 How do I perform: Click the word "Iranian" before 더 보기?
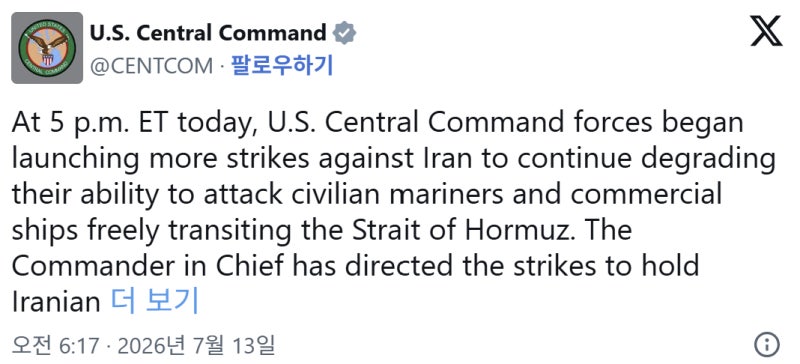coord(56,302)
